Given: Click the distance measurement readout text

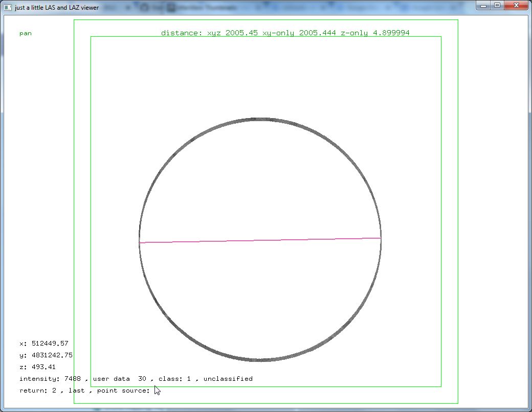Looking at the screenshot, I should point(285,33).
